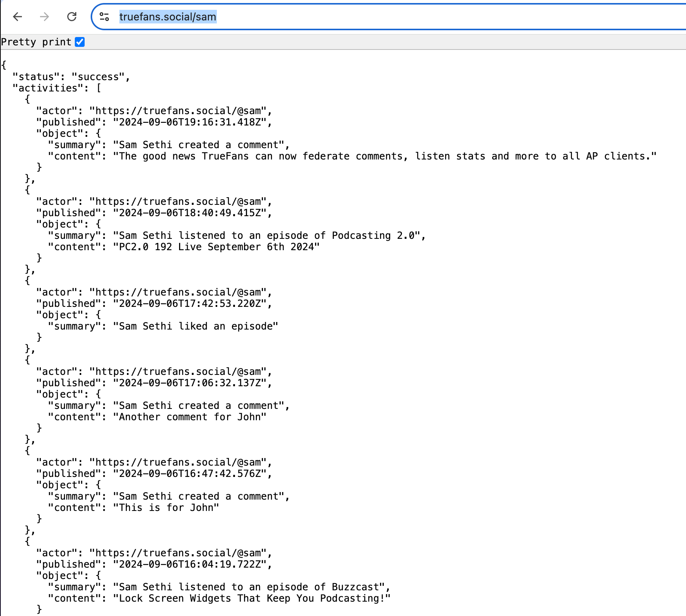Click the "status": "success" line

(71, 77)
